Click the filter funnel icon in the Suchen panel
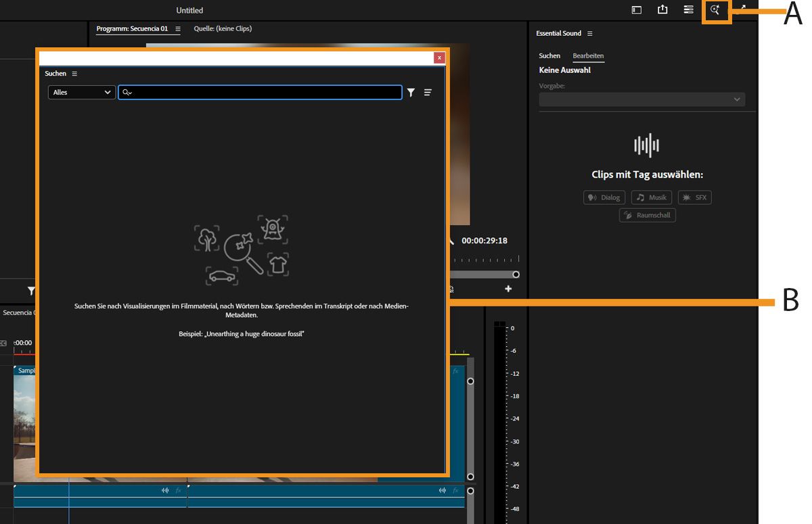Image resolution: width=812 pixels, height=524 pixels. [x=411, y=93]
